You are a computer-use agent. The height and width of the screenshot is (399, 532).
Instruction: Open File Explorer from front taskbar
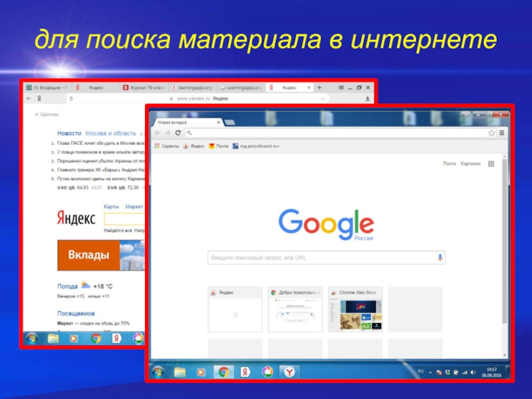[x=180, y=372]
